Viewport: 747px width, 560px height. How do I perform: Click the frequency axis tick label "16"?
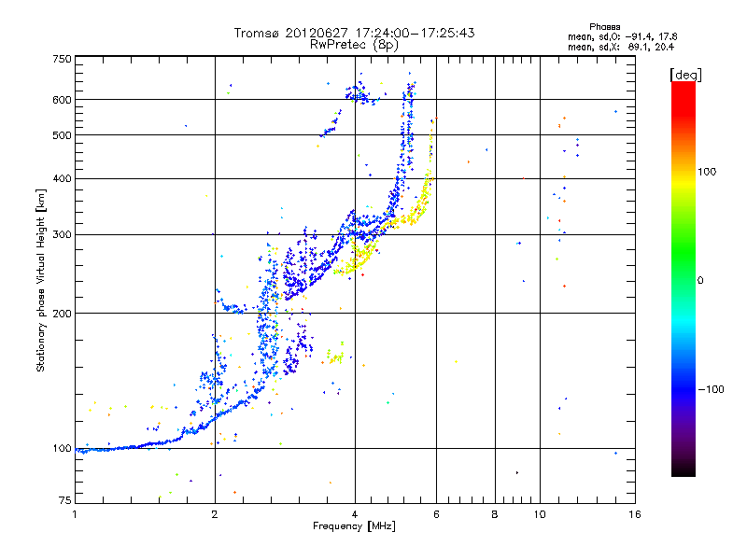click(x=635, y=514)
